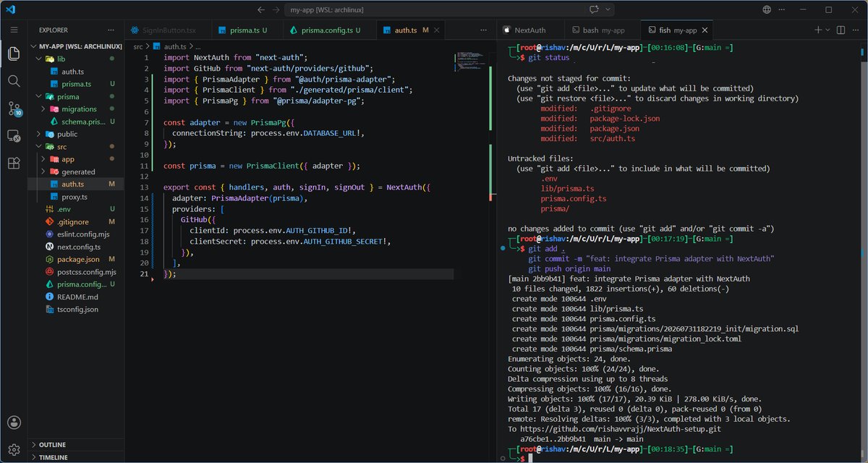Open editor tab bar more actions ellipsis
This screenshot has height=463, width=868.
tap(482, 30)
